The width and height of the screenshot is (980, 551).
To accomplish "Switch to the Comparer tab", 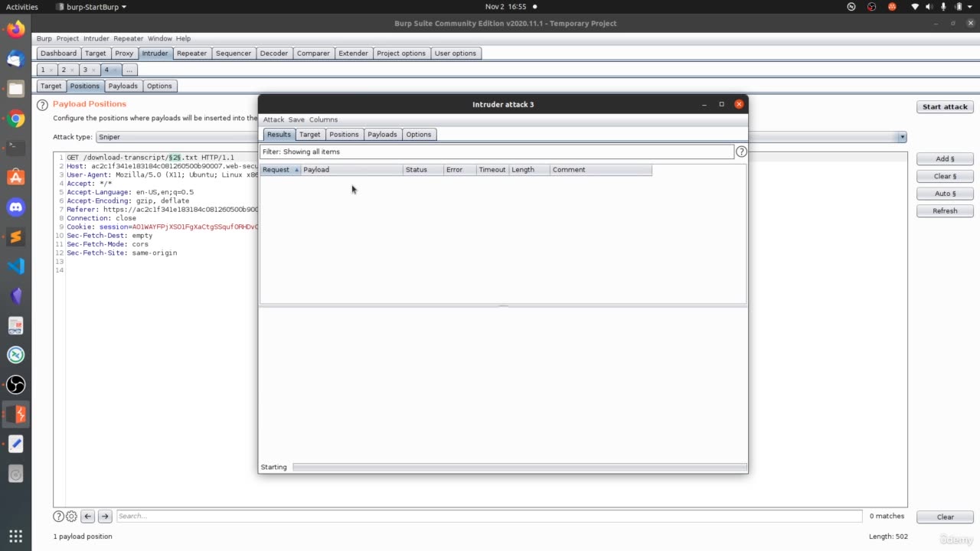I will [x=313, y=54].
